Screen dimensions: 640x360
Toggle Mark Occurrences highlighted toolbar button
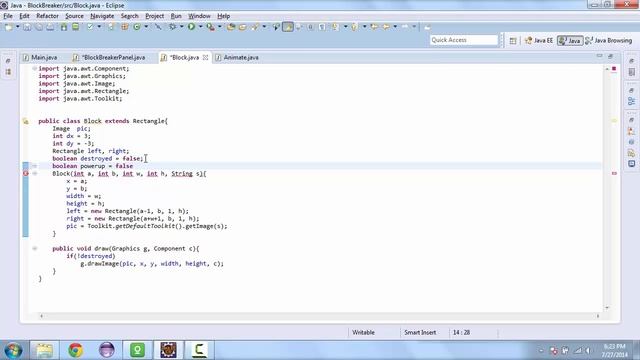tap(288, 27)
